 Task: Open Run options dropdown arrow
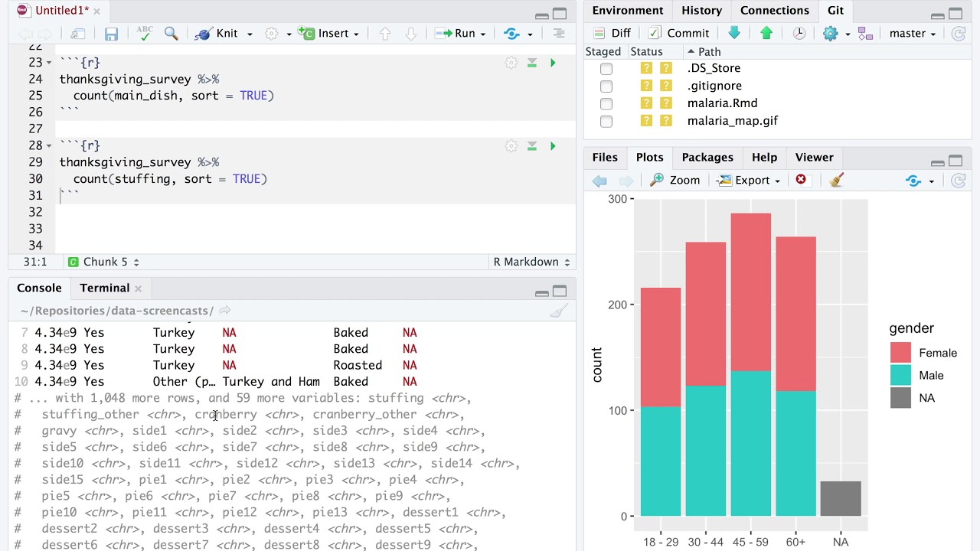pyautogui.click(x=483, y=34)
